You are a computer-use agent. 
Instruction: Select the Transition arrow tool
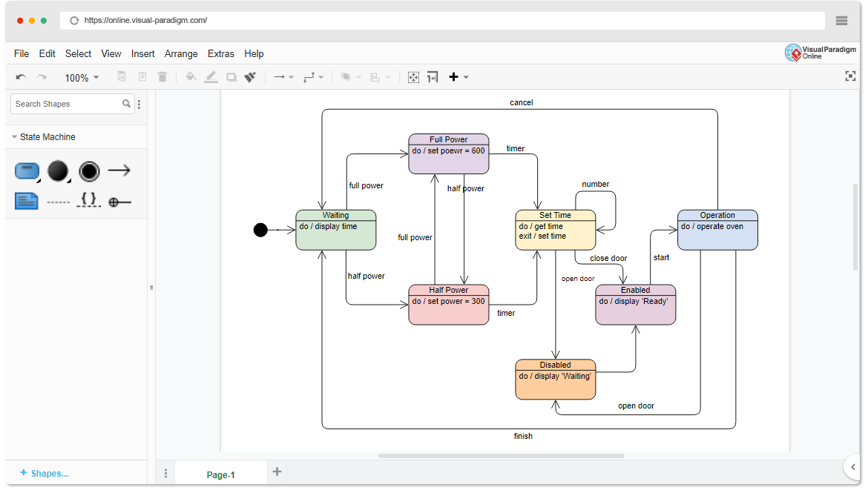click(119, 170)
